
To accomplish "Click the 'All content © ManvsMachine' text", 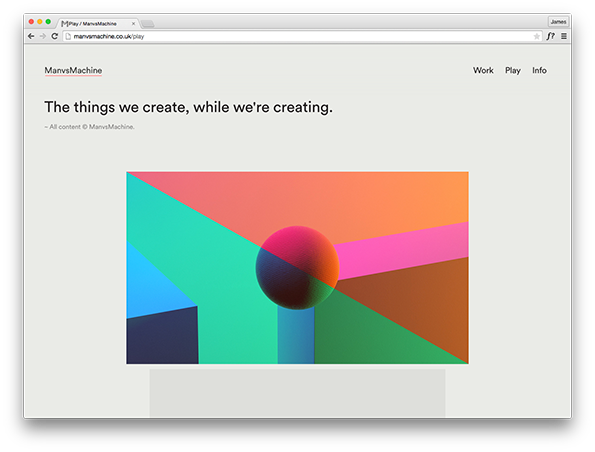I will pyautogui.click(x=91, y=127).
